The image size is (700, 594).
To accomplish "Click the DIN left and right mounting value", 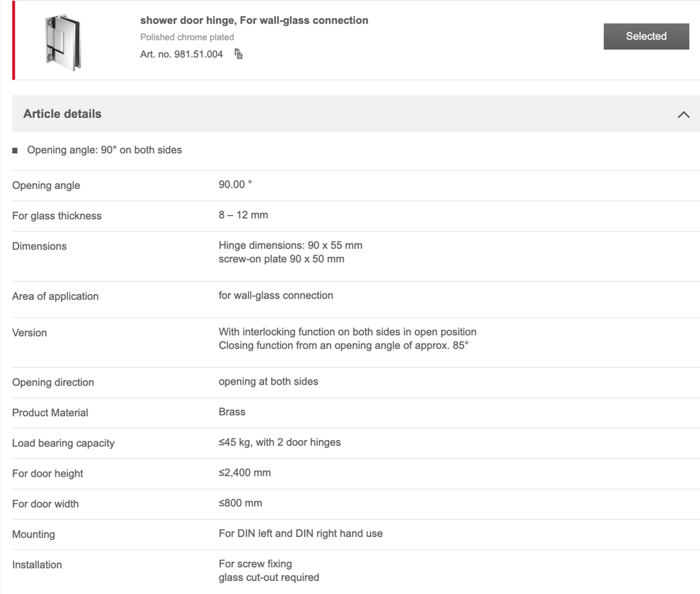I will tap(300, 533).
